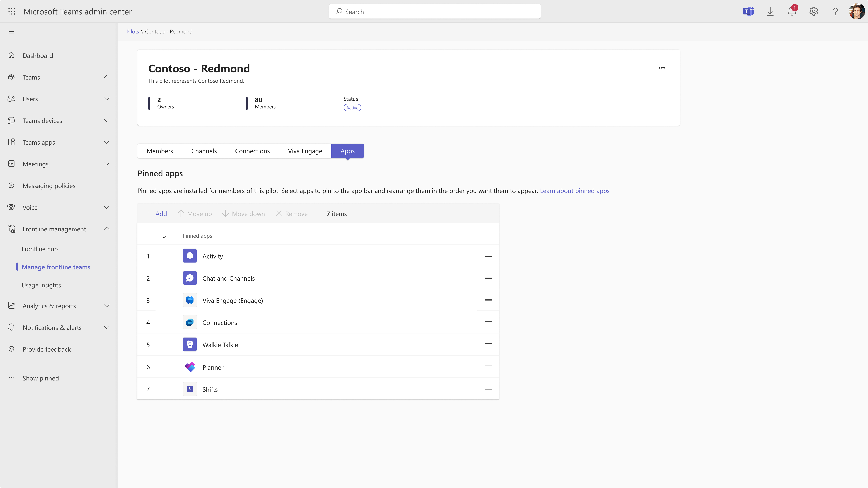Open settings gear in top bar

point(813,11)
